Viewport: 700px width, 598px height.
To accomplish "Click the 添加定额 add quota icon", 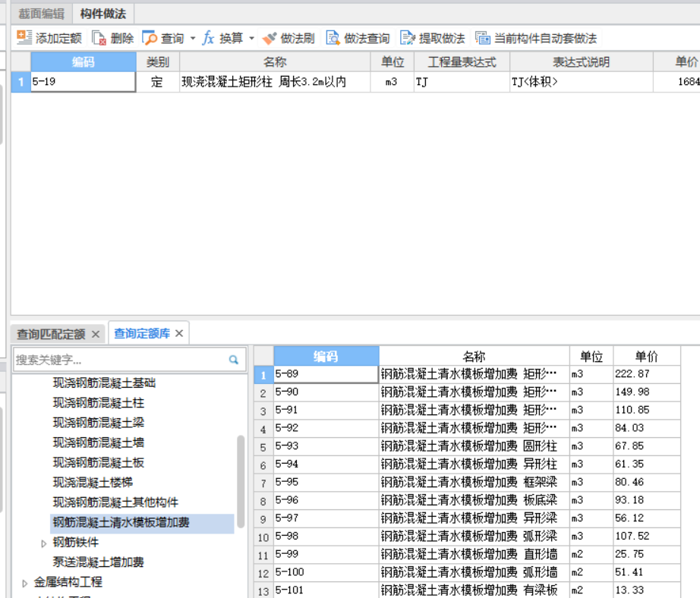I will (x=24, y=38).
